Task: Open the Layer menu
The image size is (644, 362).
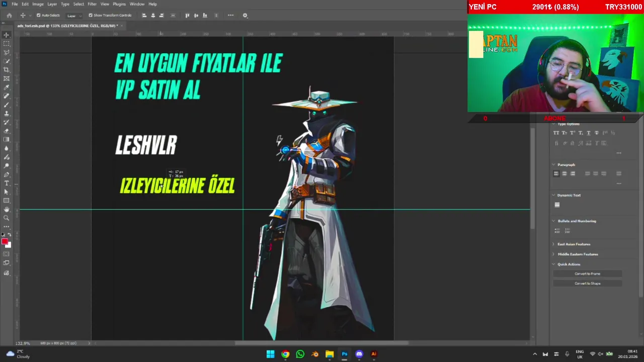Action: [52, 4]
